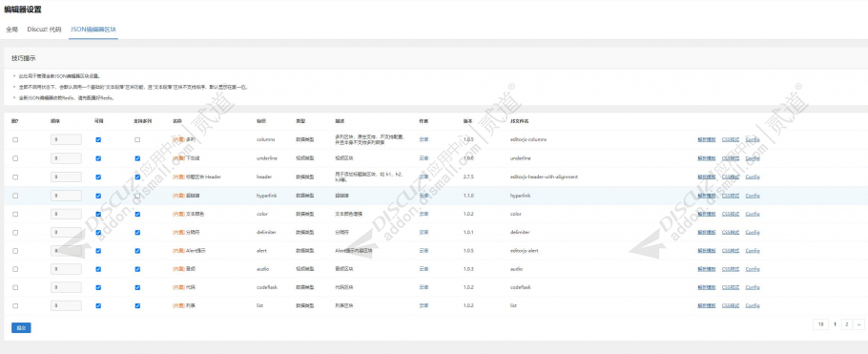Open author link in hyperlink row
The width and height of the screenshot is (868, 354).
click(424, 196)
